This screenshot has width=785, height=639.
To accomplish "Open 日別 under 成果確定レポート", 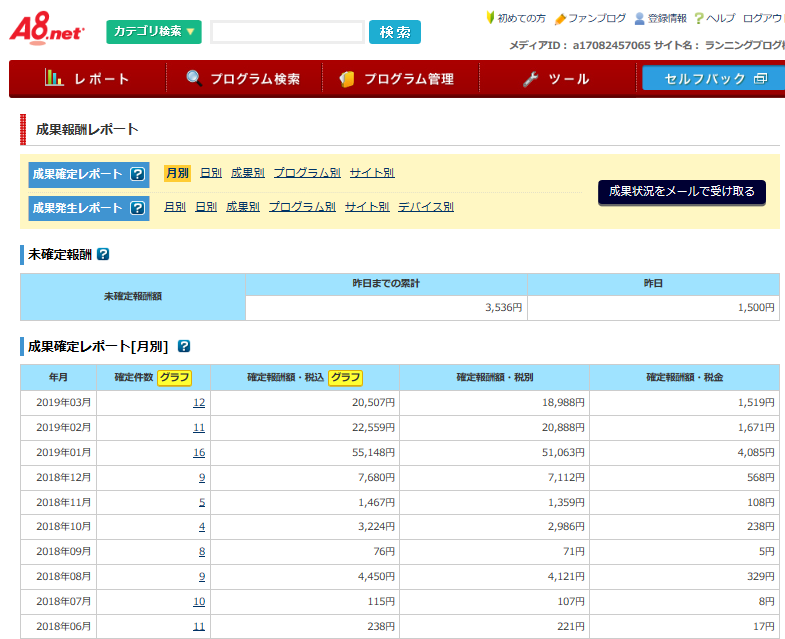I will pos(211,173).
